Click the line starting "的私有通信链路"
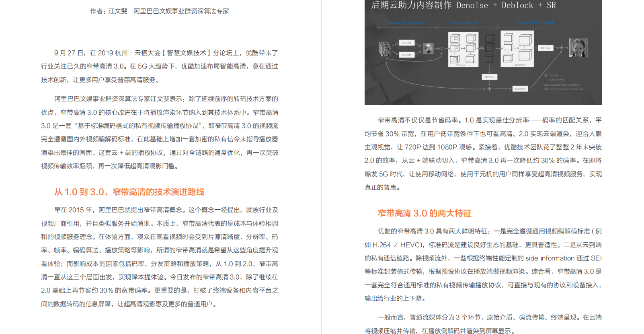This screenshot has height=334, width=644. (x=483, y=258)
